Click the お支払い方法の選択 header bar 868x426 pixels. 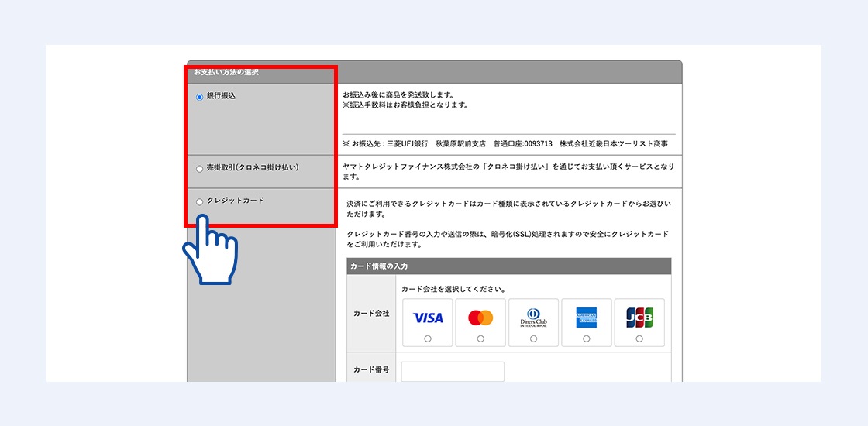coord(434,72)
